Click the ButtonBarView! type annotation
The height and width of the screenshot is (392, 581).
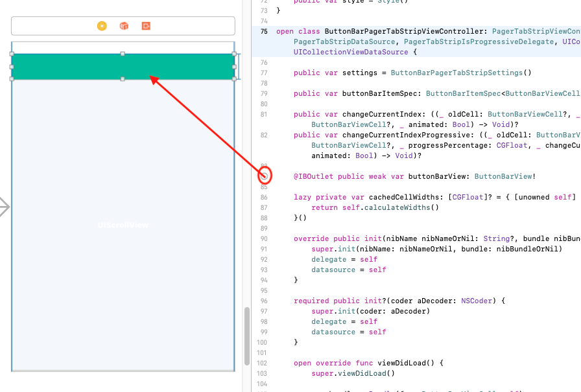click(505, 177)
